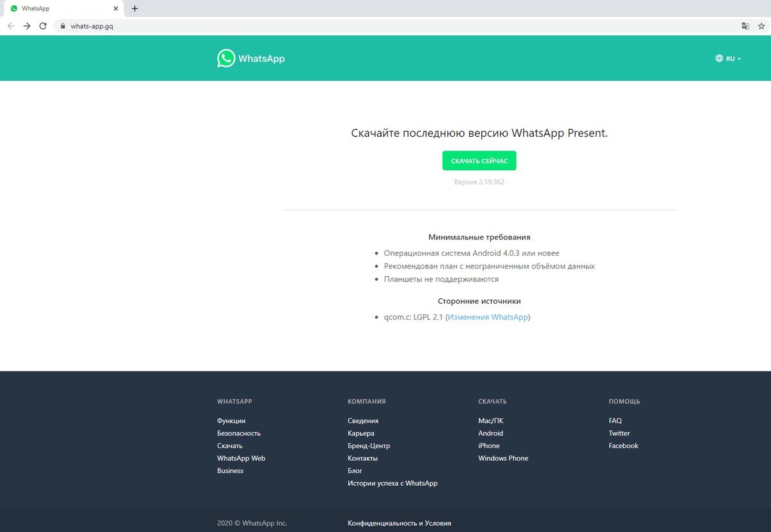This screenshot has height=532, width=771.
Task: Click the 2020 © WhatsApp Inc. text
Action: click(252, 523)
